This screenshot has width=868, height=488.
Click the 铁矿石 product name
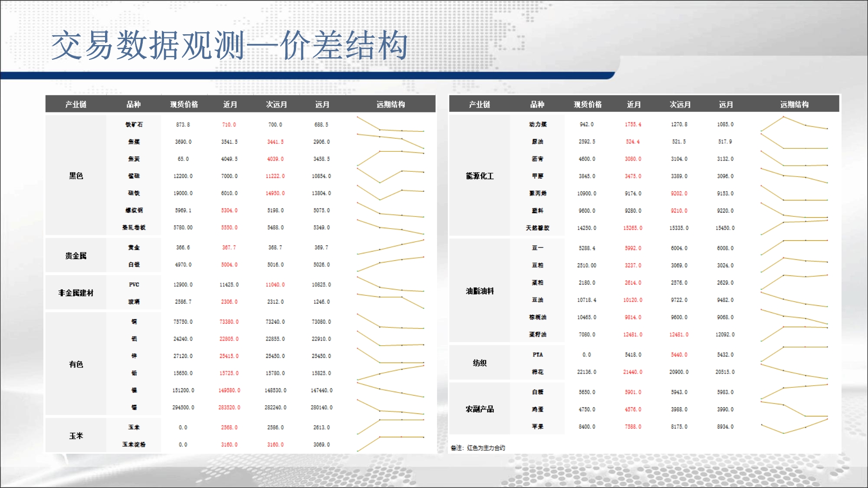pos(134,124)
